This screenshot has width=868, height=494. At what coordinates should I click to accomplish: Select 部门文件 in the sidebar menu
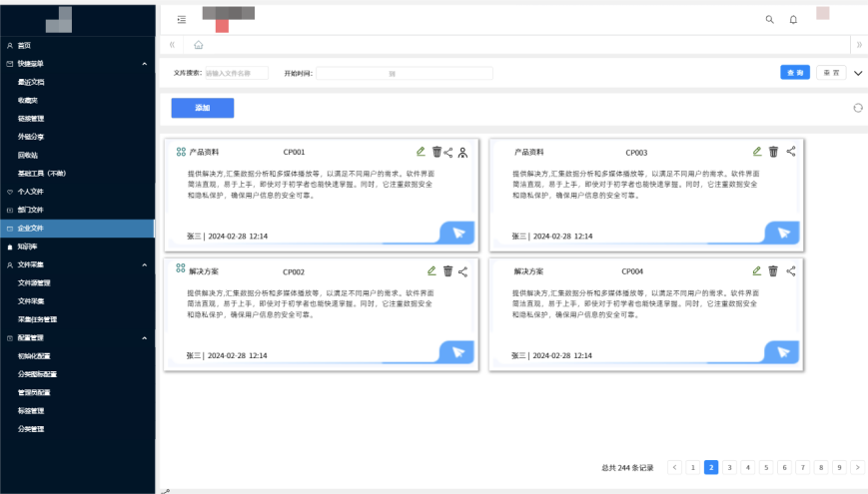coord(31,210)
